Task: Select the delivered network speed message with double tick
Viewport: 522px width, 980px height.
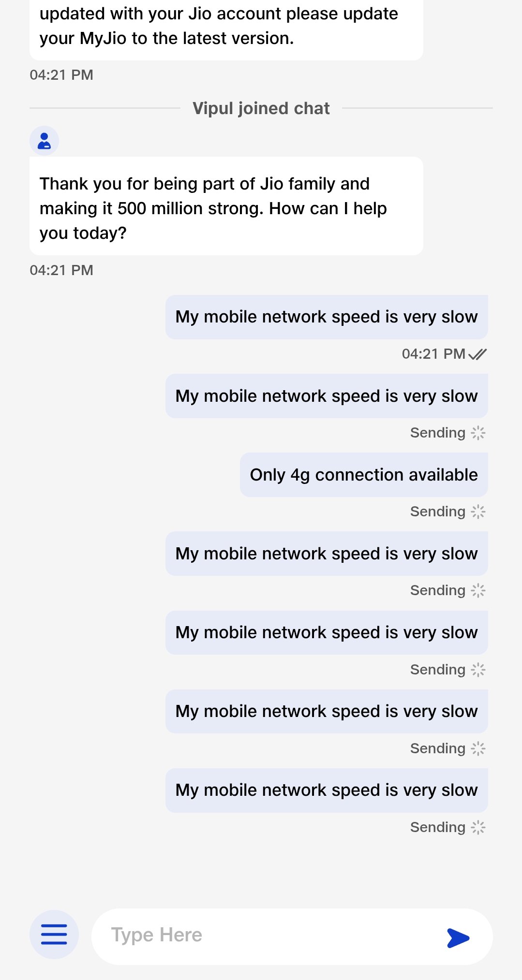Action: coord(326,317)
